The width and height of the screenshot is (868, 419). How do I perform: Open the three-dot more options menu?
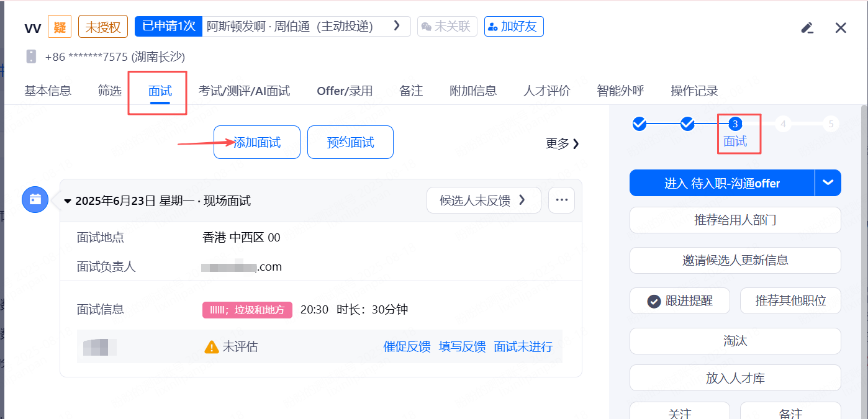561,200
